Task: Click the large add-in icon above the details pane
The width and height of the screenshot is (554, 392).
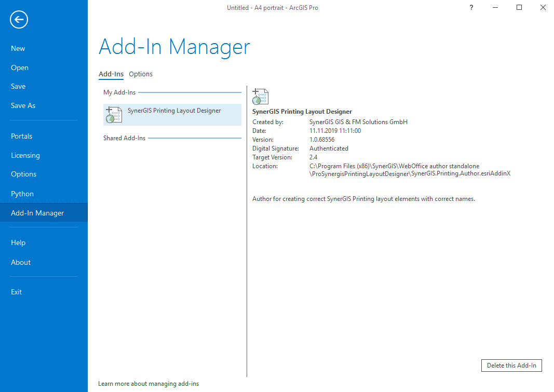Action: [260, 97]
